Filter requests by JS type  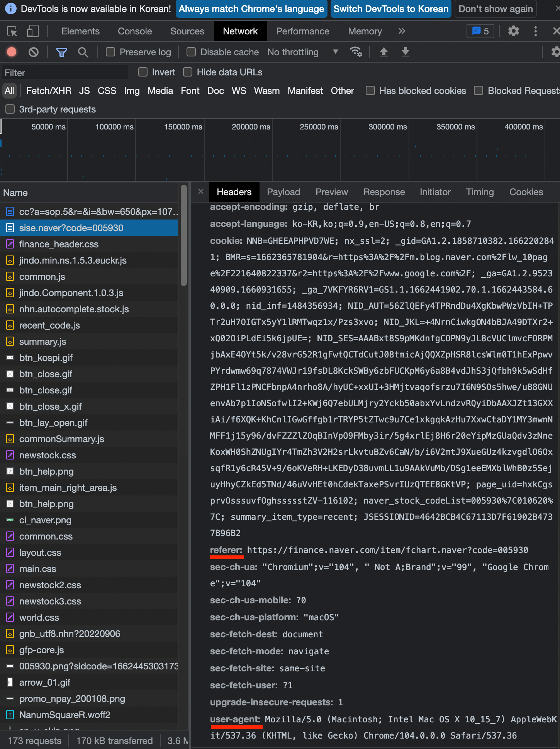[84, 91]
